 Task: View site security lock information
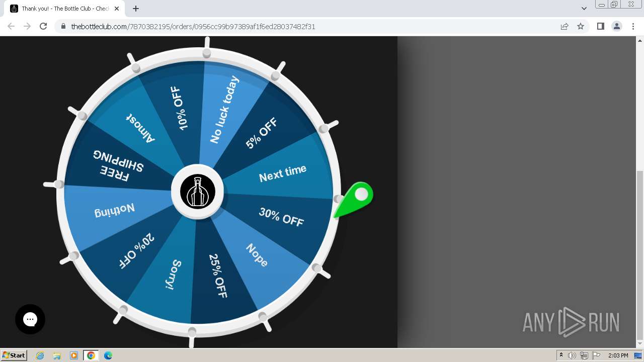63,26
